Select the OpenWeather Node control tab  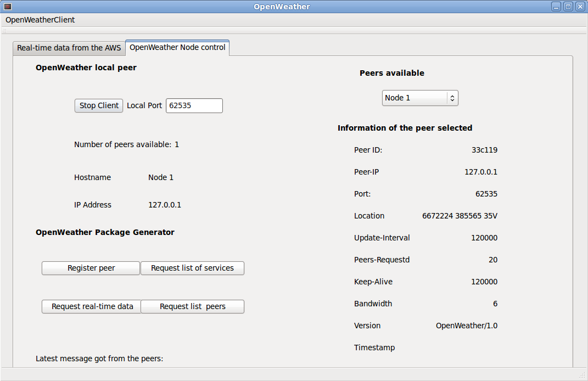177,47
